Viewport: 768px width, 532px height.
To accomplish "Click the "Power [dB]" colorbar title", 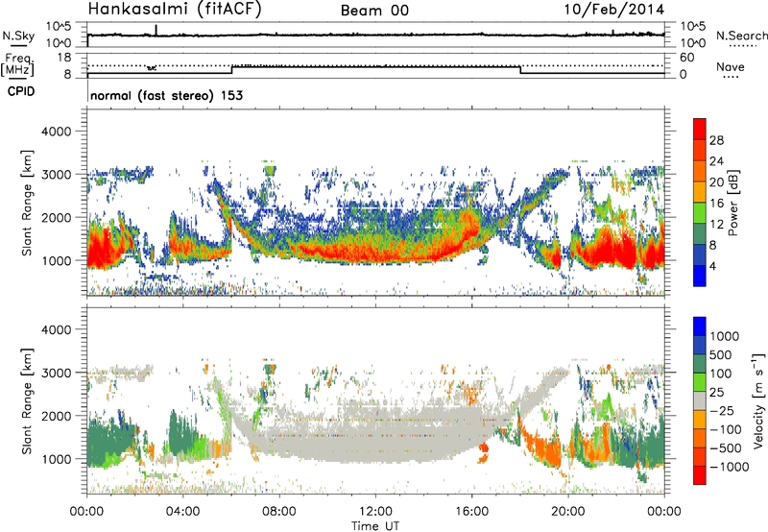I will (733, 203).
